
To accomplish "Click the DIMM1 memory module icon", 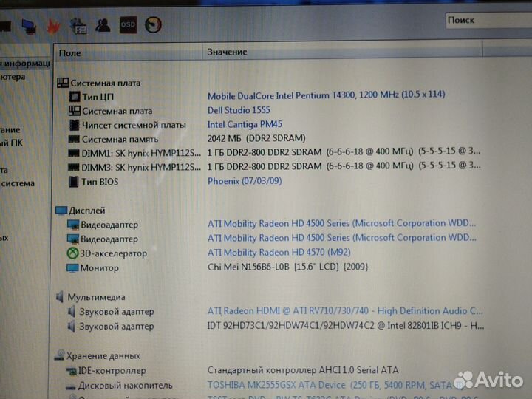I will point(74,153).
